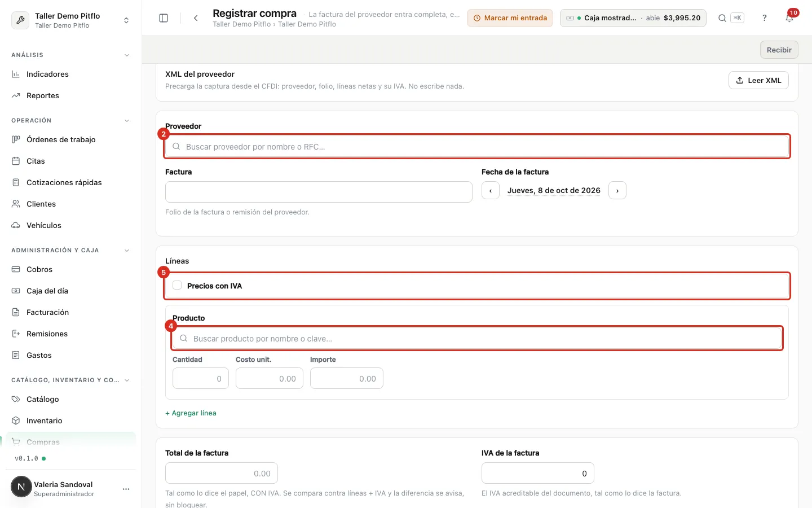
Task: Click the Costo unit. input field
Action: [270, 378]
